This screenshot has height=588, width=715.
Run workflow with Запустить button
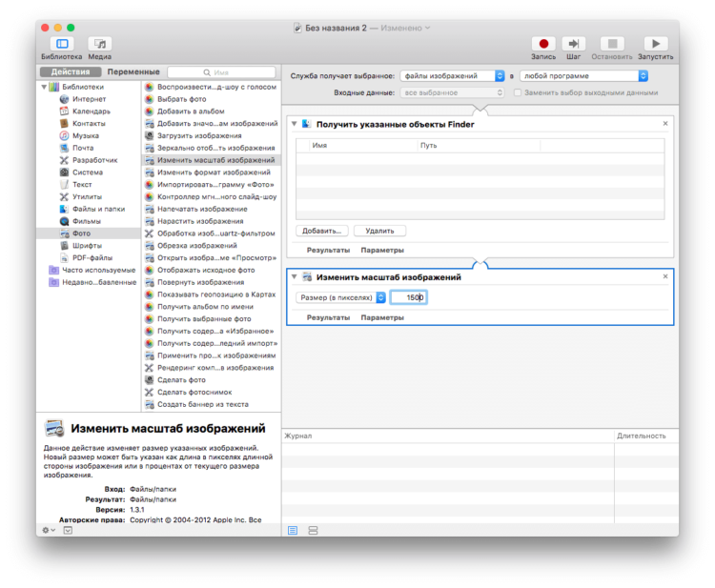(656, 44)
